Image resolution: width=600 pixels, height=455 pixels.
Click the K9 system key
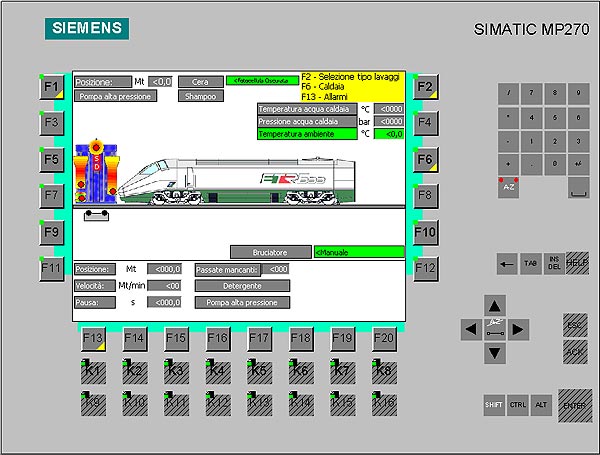point(93,403)
